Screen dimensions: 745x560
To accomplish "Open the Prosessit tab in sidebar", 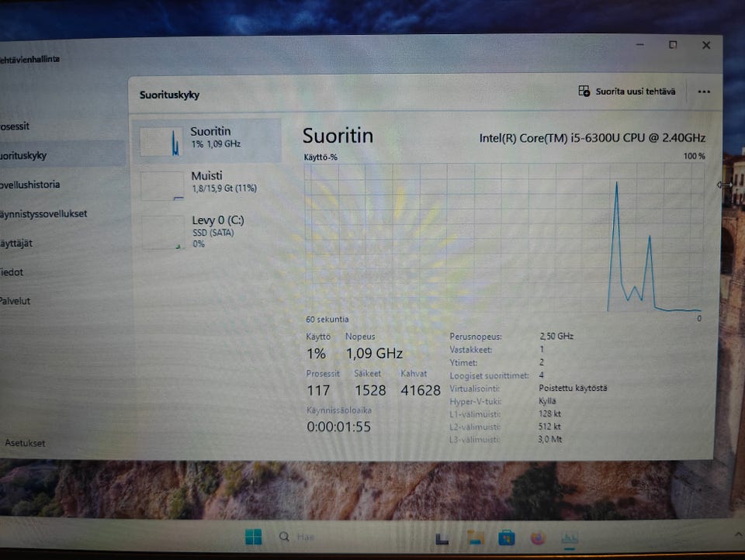I will coord(62,126).
